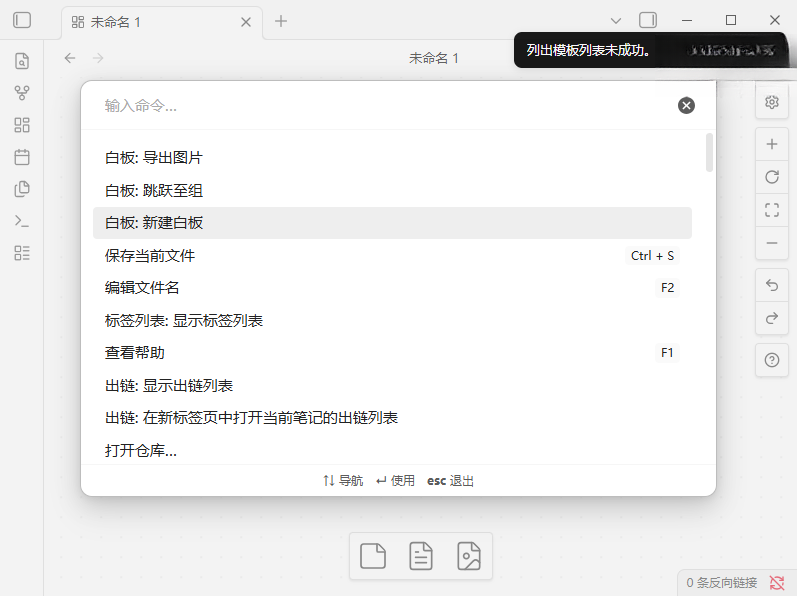Open today's daily note calendar icon
Screen dimensions: 797x596
[22, 157]
